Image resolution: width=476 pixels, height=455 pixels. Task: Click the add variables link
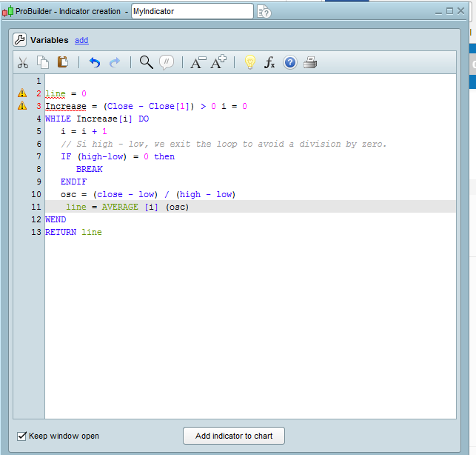click(81, 40)
